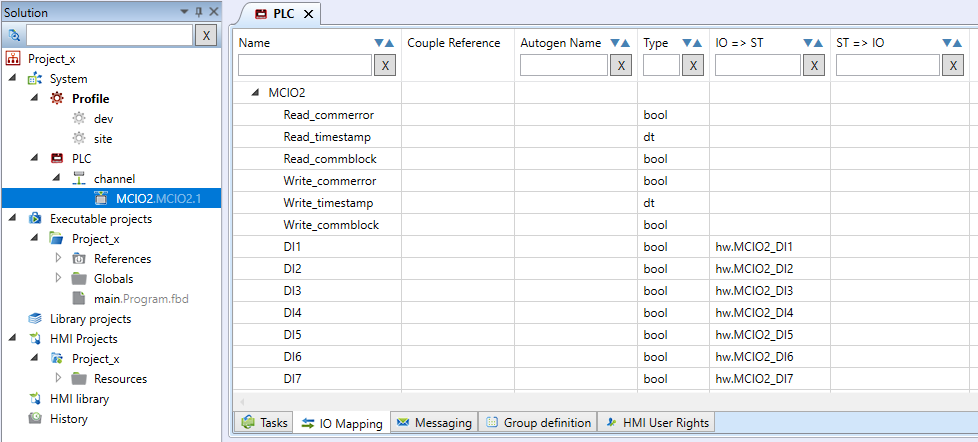Select the DI7 row name
This screenshot has width=978, height=442.
[293, 378]
